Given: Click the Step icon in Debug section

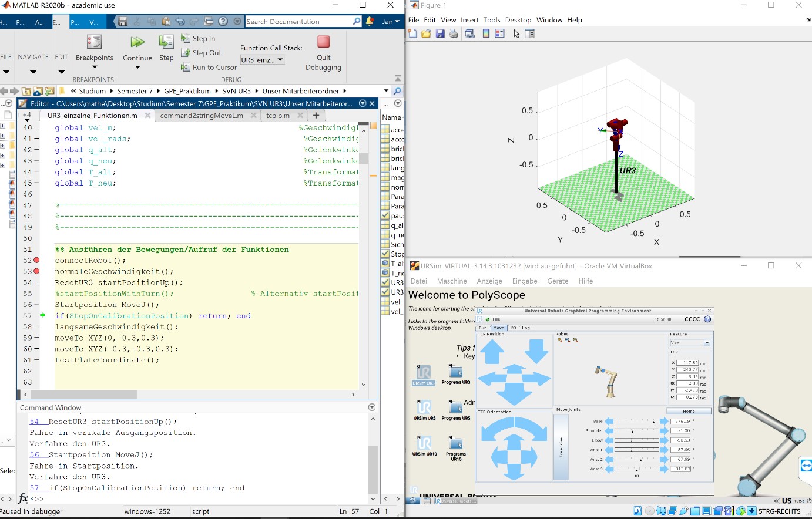Looking at the screenshot, I should click(x=166, y=42).
